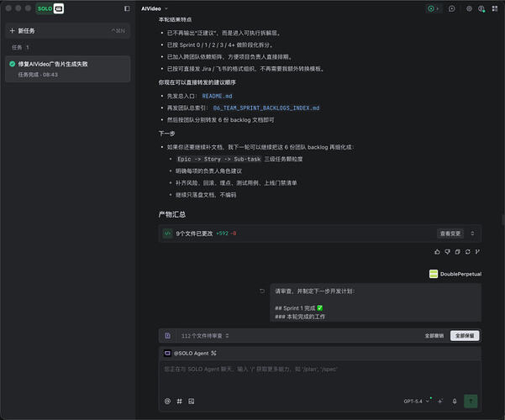This screenshot has width=505, height=420.
Task: Click the microphone voice input icon
Action: (455, 402)
